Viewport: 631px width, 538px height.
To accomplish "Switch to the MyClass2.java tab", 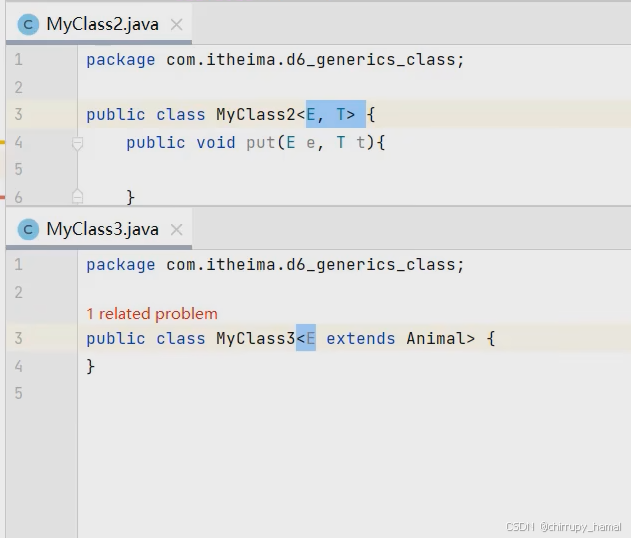I will 99,24.
